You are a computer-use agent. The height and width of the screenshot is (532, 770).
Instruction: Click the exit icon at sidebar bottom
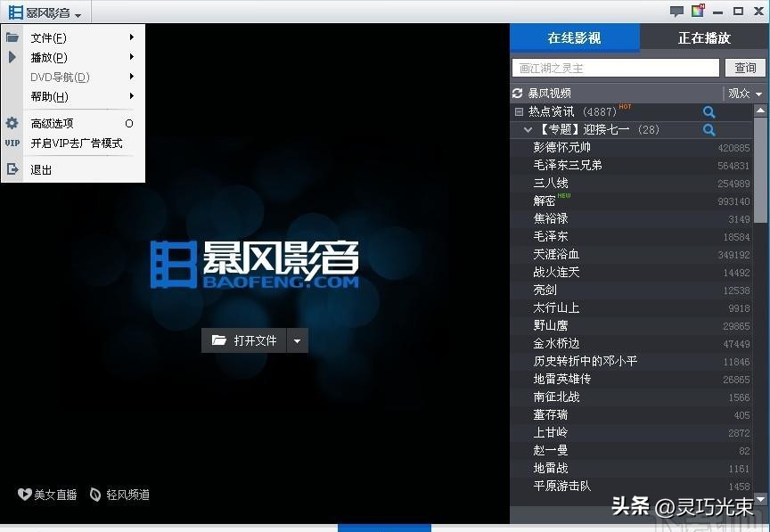(12, 169)
